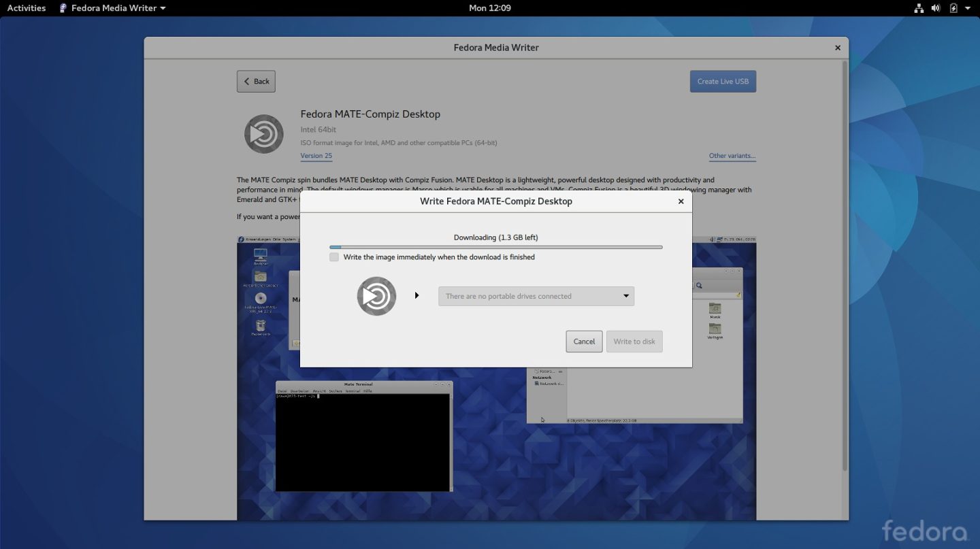The height and width of the screenshot is (549, 980).
Task: Open the Activities overview
Action: (x=27, y=7)
